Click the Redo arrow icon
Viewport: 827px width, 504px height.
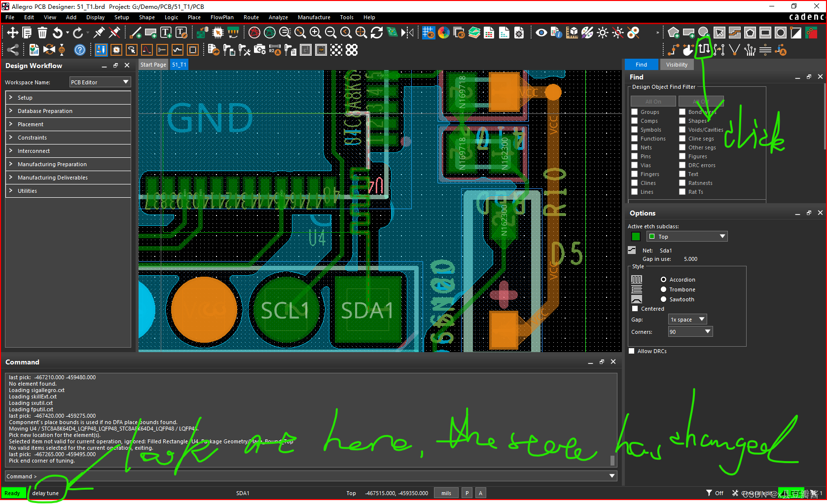pyautogui.click(x=78, y=33)
